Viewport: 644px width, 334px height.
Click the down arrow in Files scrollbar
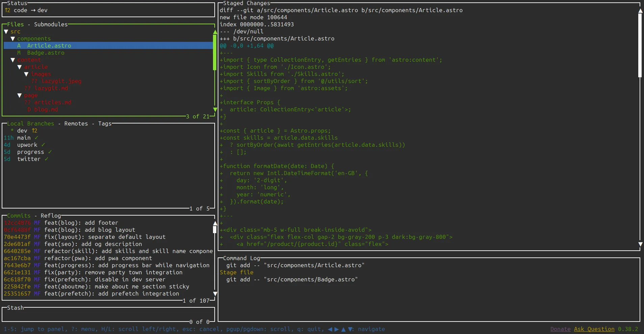pos(215,110)
